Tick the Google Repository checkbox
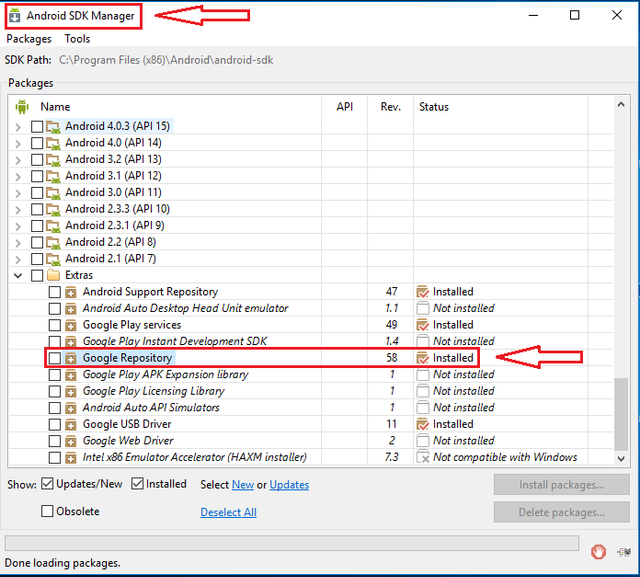Viewport: 640px width, 577px height. [54, 358]
